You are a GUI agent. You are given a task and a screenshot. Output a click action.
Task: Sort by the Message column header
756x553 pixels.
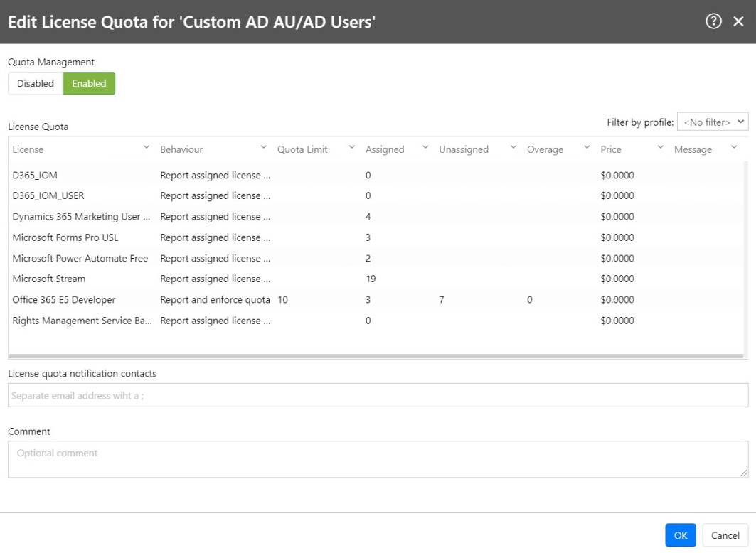(x=693, y=149)
